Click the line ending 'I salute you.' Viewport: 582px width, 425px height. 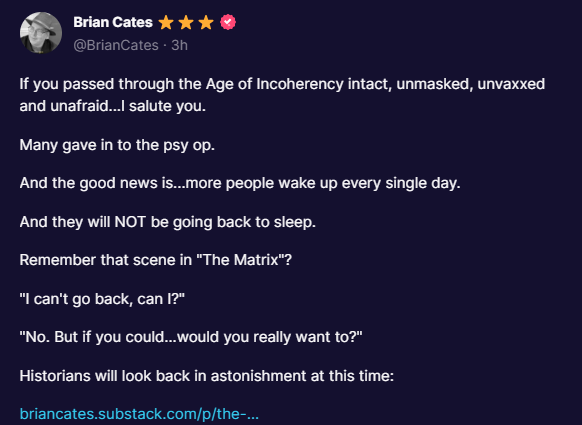click(x=112, y=107)
